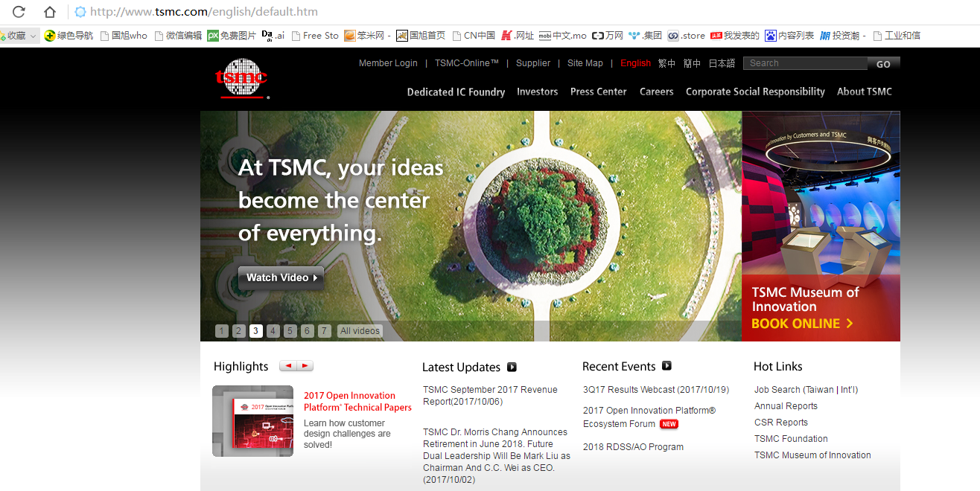Open the Annual Reports link

(x=786, y=406)
